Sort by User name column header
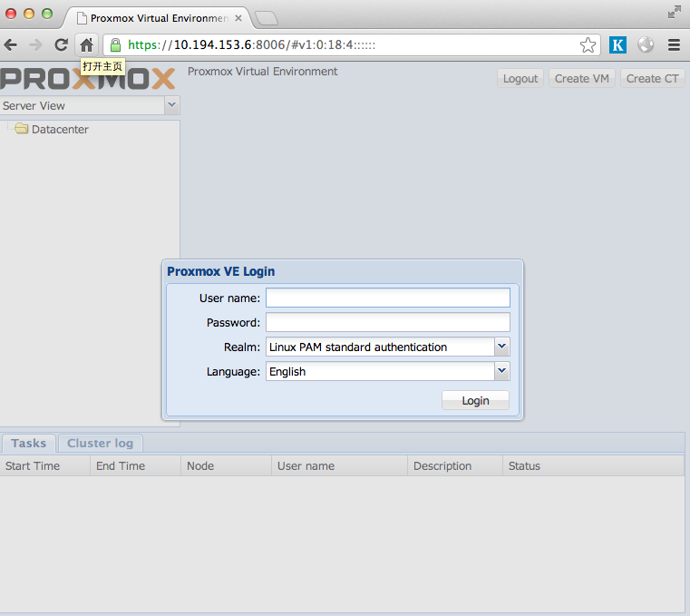This screenshot has height=616, width=690. click(340, 465)
